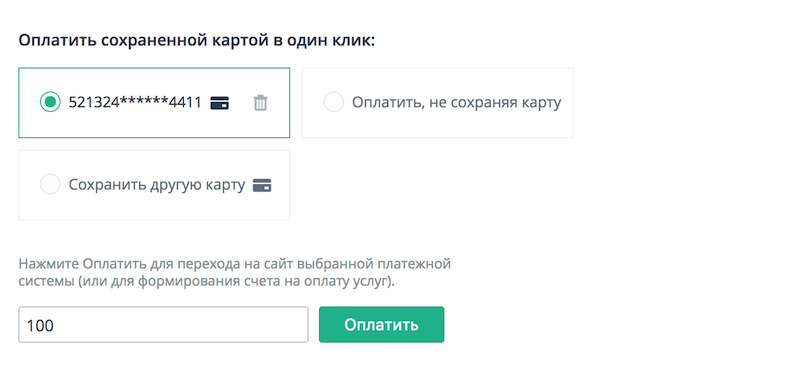Choose Оплатить, не сохраняя карту radio button
The width and height of the screenshot is (800, 368).
333,102
